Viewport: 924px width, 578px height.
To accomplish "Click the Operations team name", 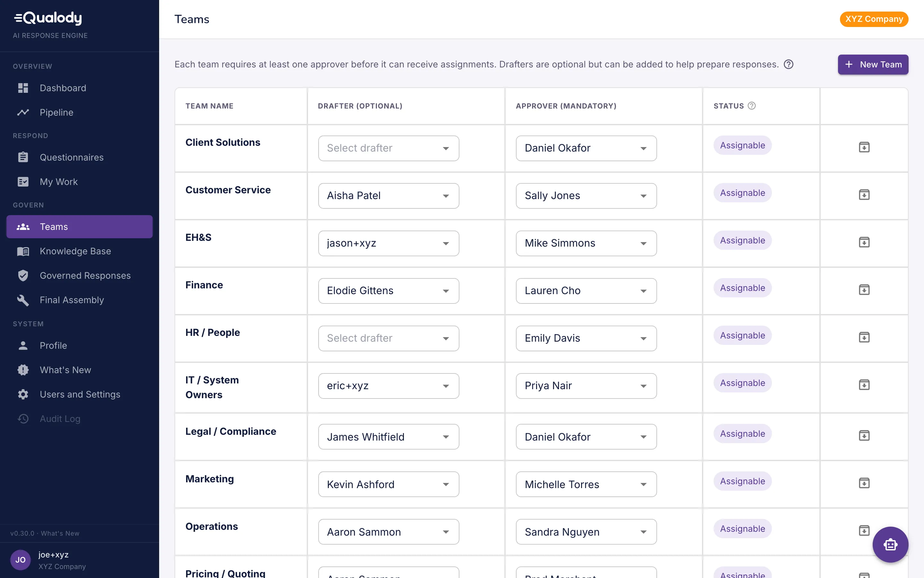I will 211,526.
